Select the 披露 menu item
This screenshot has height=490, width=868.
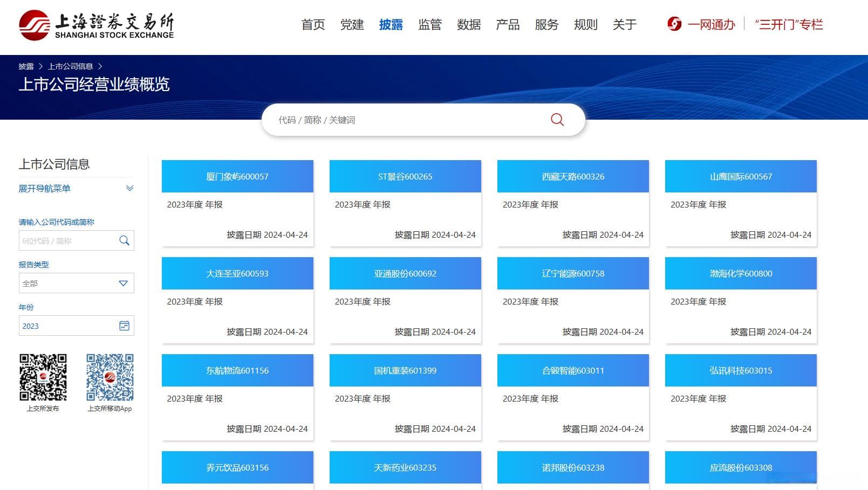point(391,25)
